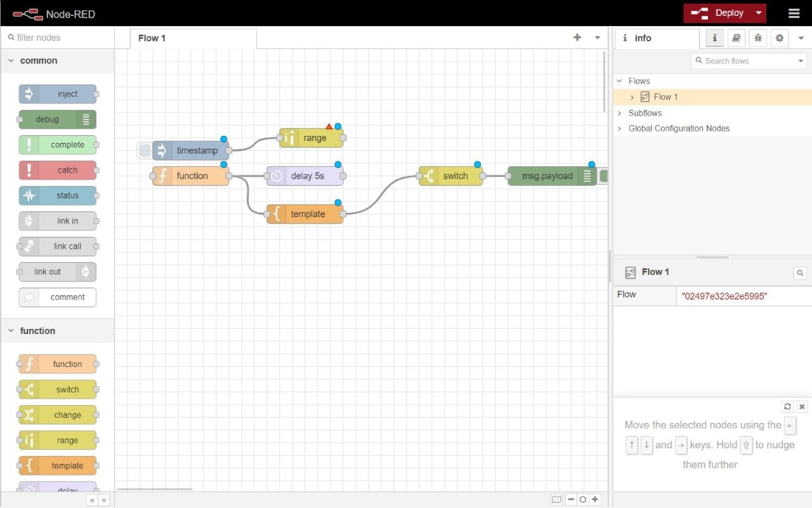Switch to the Flow 1 tab
812x508 pixels.
click(152, 37)
